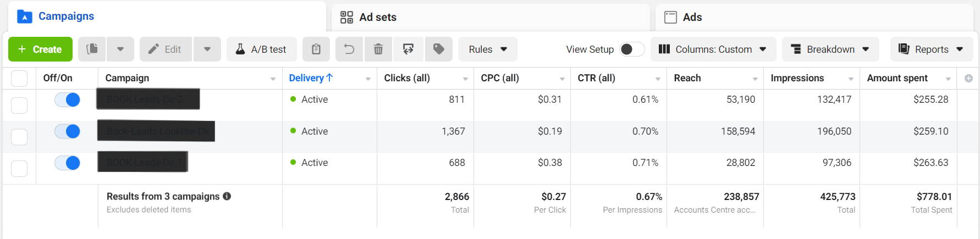Click the export share icon
This screenshot has width=980, height=239.
coord(408,49)
